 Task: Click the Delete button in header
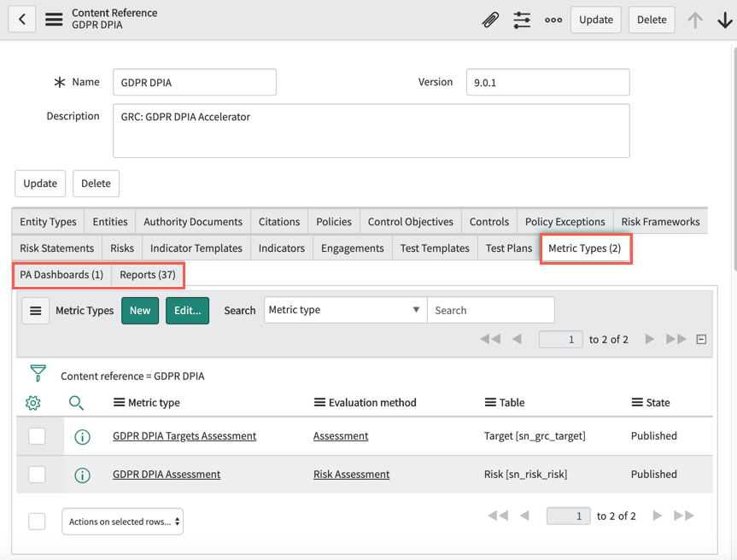(x=652, y=20)
